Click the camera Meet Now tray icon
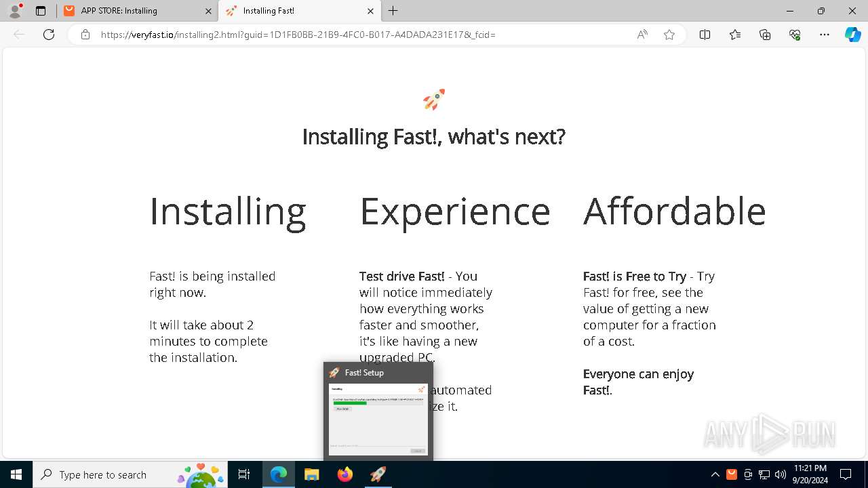Viewport: 868px width, 488px height. point(748,474)
